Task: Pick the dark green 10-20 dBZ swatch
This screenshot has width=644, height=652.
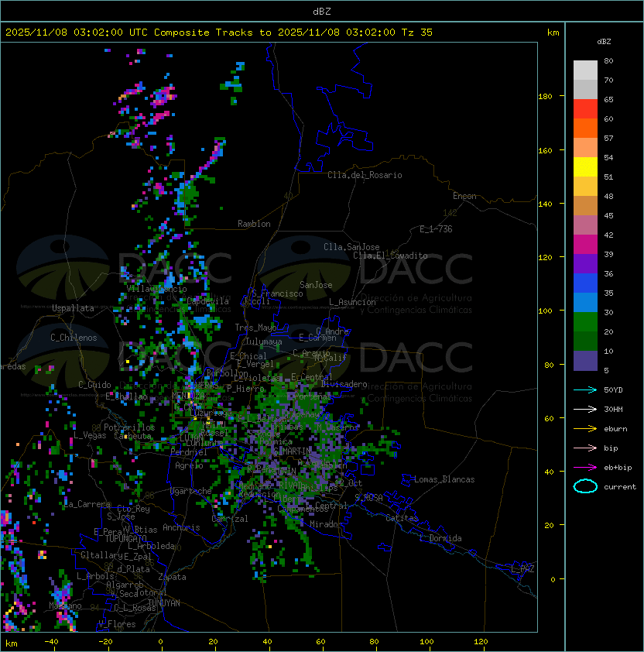Action: click(585, 341)
